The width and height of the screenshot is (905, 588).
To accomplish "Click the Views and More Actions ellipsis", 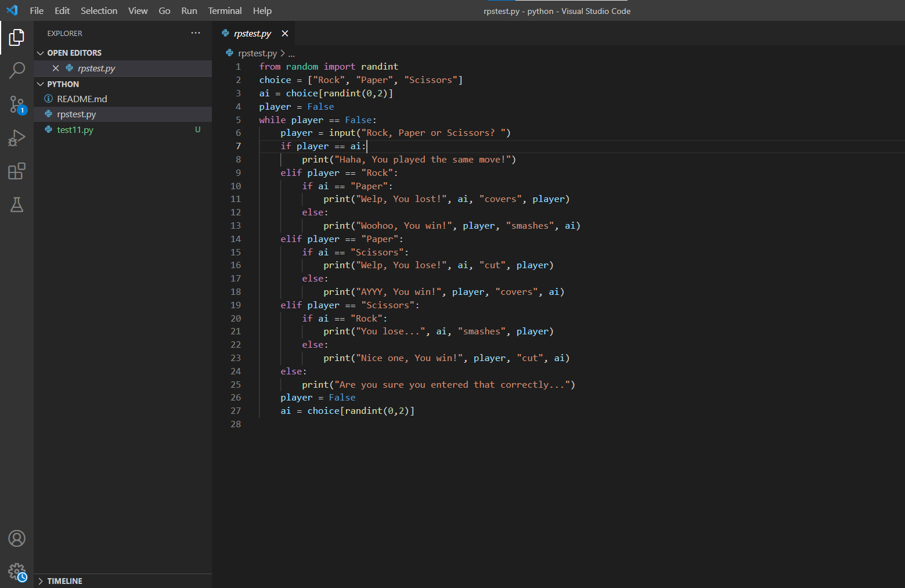I will point(196,33).
